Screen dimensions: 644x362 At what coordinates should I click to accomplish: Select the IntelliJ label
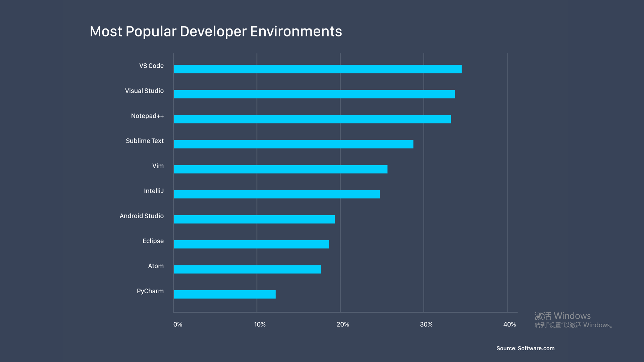(x=154, y=191)
